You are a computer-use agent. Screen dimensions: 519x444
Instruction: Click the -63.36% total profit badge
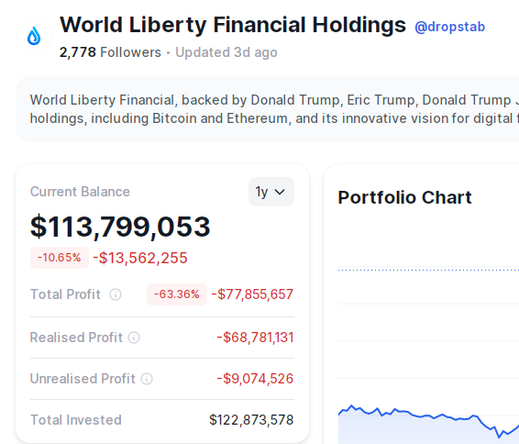coord(177,294)
